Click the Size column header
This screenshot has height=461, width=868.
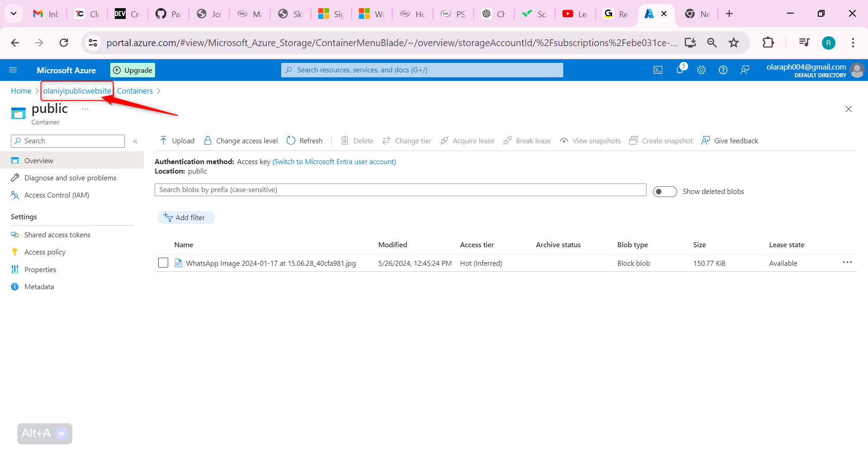pyautogui.click(x=699, y=245)
